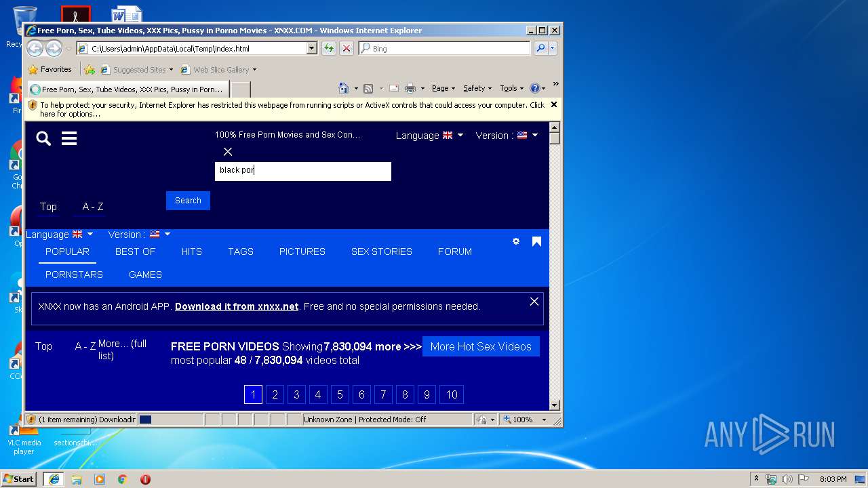
Task: Open a new blank tab
Action: pyautogui.click(x=240, y=89)
